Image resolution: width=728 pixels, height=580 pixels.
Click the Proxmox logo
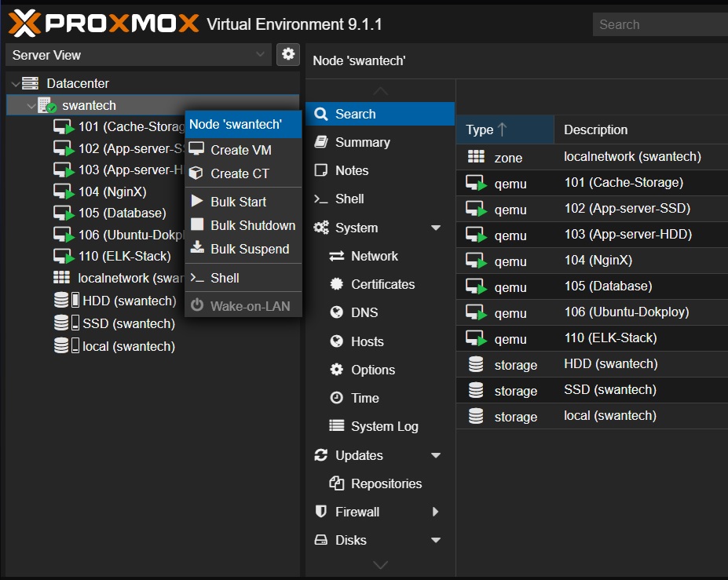104,24
